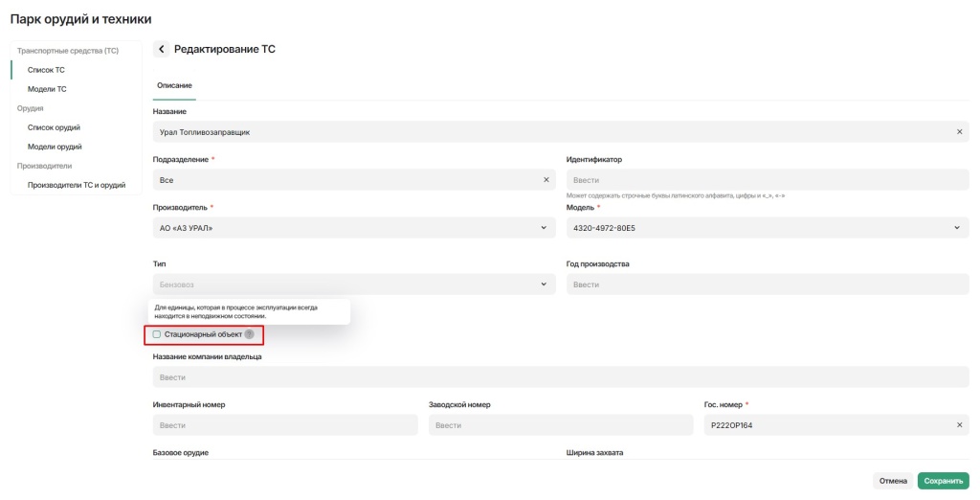Switch to the Описание tab
Image resolution: width=980 pixels, height=500 pixels.
point(174,86)
